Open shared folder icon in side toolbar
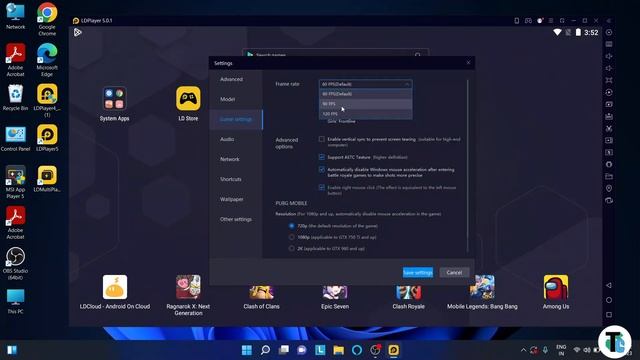Screen dimensions: 640x360 609,176
